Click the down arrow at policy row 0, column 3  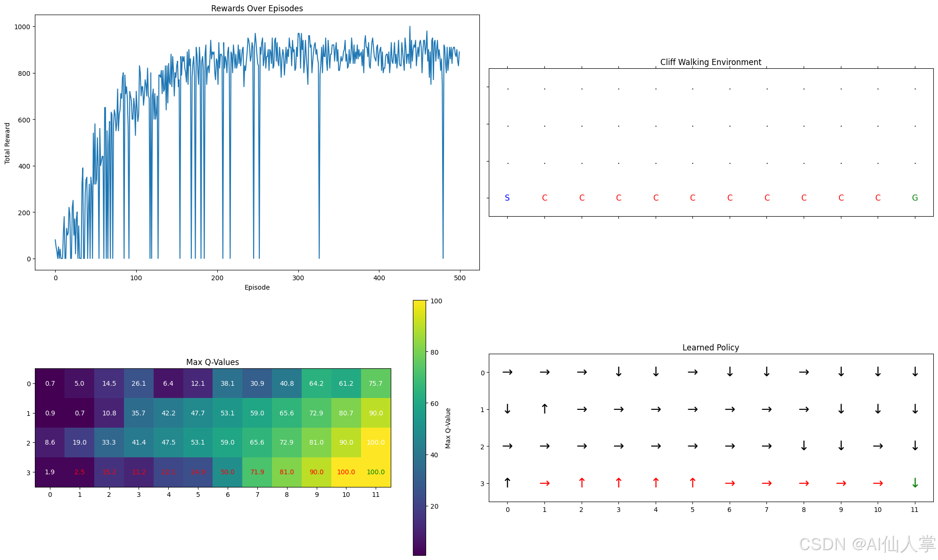pos(618,372)
